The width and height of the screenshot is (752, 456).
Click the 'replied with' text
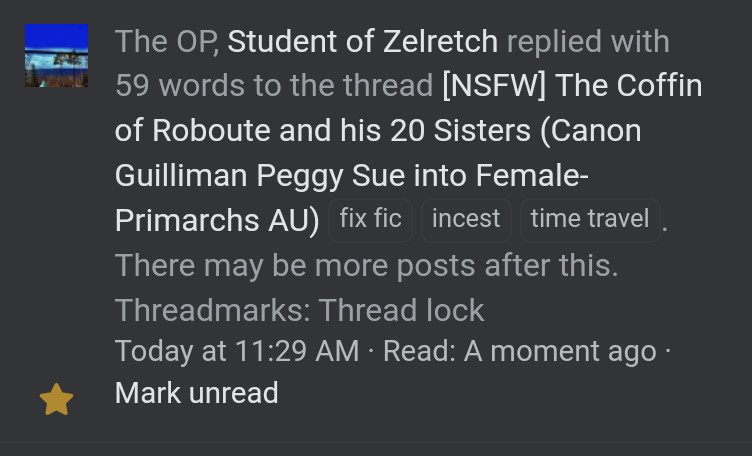588,42
